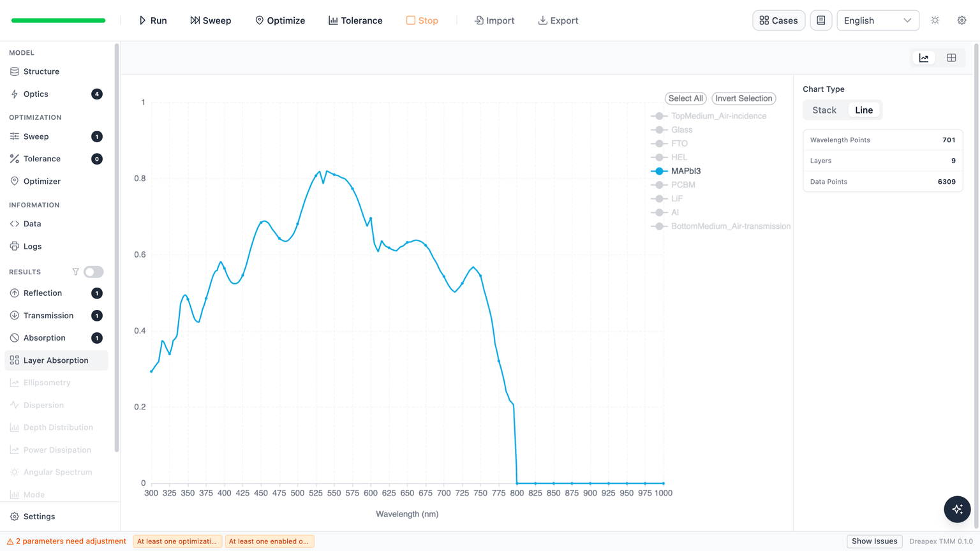This screenshot has width=980, height=551.
Task: Click the Absorption circle icon
Action: tap(15, 338)
